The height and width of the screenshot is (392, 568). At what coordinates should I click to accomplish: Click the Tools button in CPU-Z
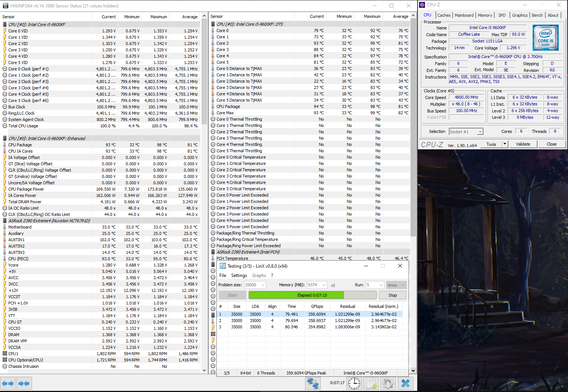(x=491, y=144)
